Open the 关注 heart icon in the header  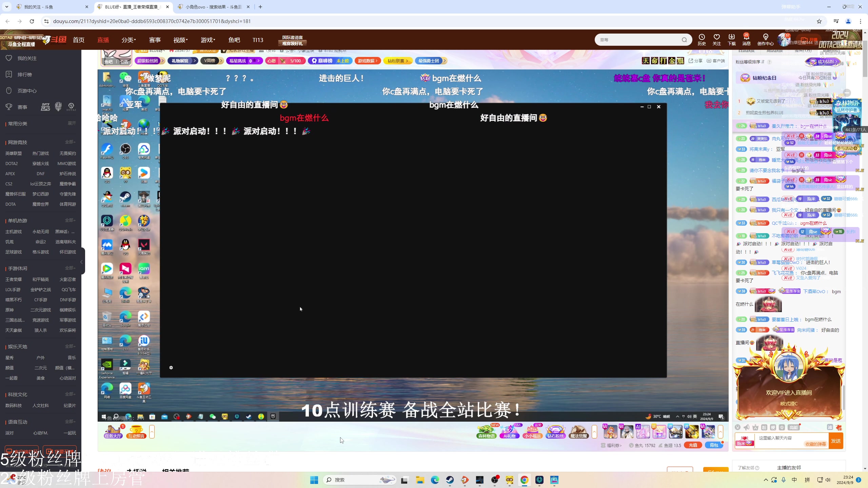(716, 39)
